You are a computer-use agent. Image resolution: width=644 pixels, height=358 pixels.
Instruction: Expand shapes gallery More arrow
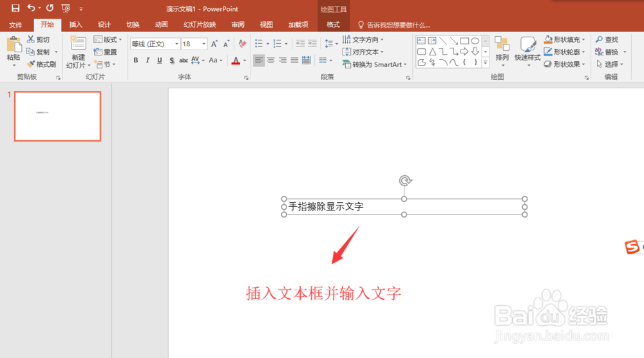pyautogui.click(x=486, y=62)
